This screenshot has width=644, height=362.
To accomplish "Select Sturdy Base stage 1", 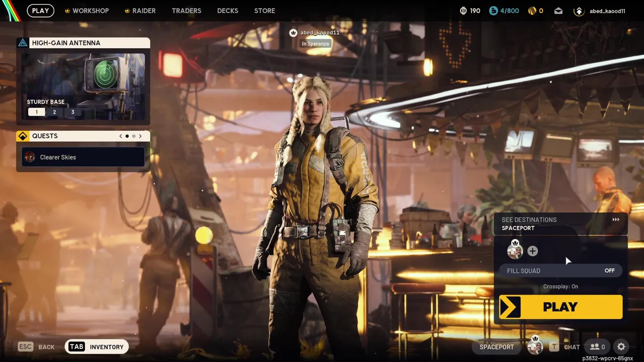I will 36,112.
